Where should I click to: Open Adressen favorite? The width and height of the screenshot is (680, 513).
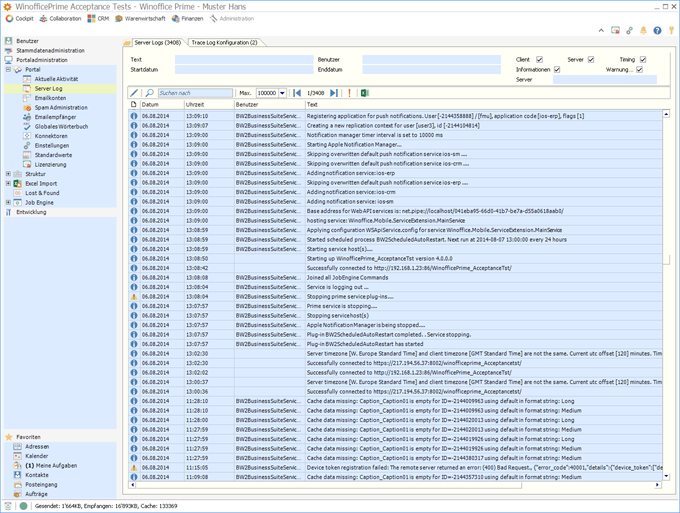[x=37, y=447]
